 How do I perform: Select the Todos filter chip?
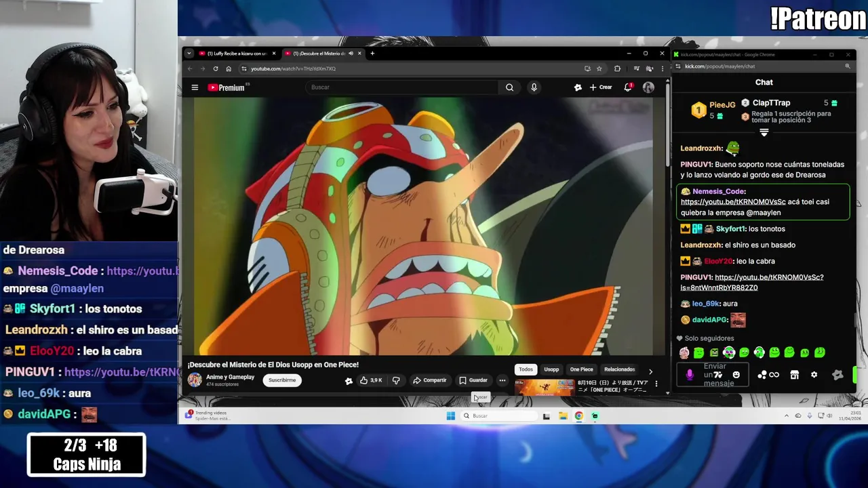526,369
